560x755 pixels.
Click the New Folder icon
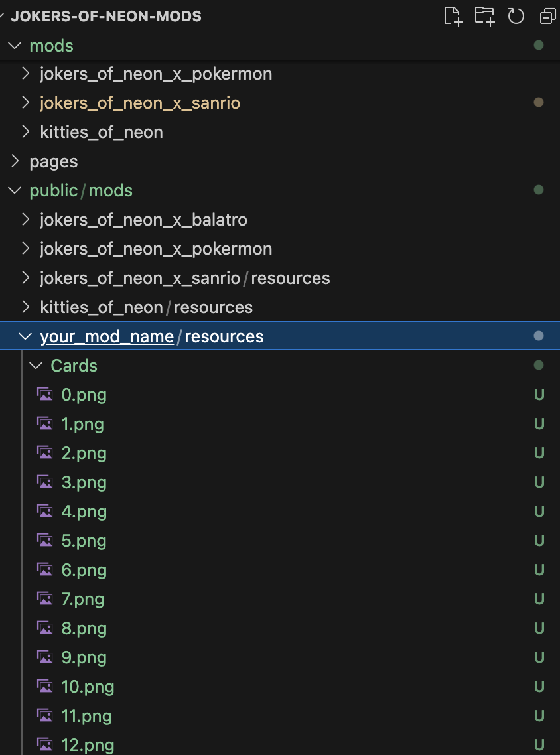[x=484, y=16]
